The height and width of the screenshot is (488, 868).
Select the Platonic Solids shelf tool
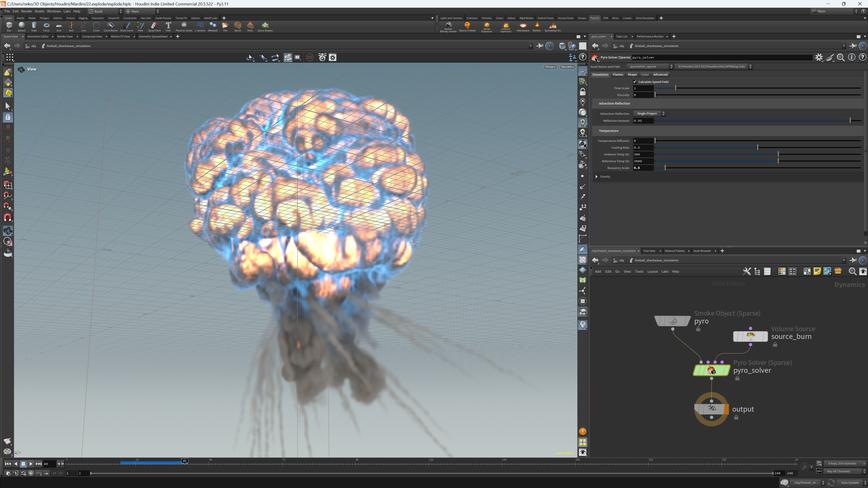[x=184, y=27]
